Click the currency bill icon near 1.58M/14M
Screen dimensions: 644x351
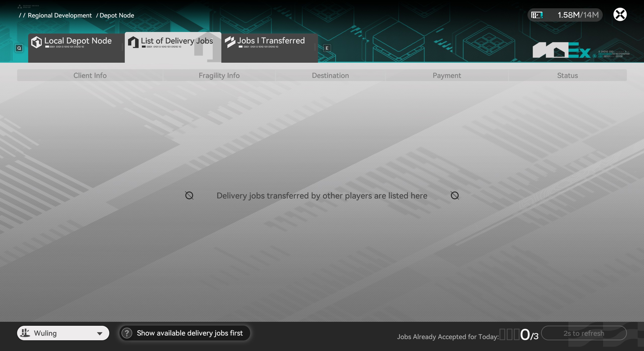[x=537, y=15]
